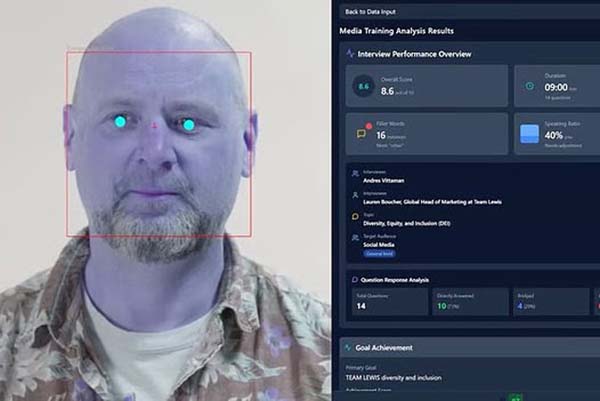
Task: Click the right eye tracking marker dot
Action: [187, 125]
